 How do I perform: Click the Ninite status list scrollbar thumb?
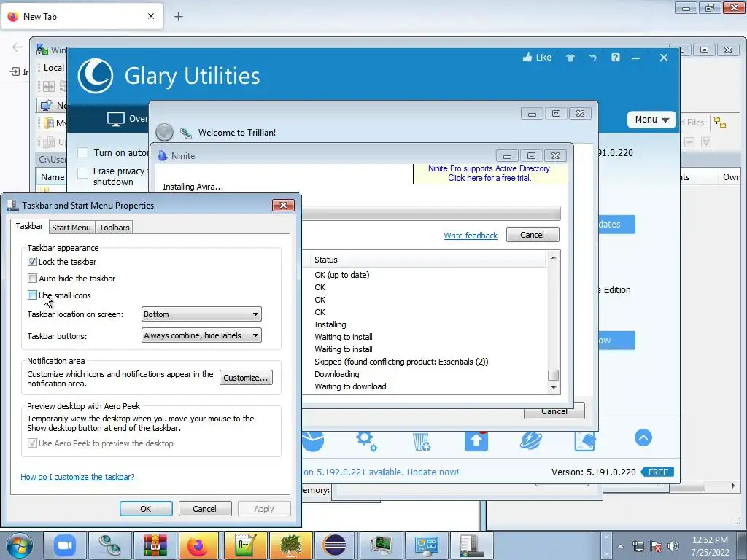(x=553, y=375)
